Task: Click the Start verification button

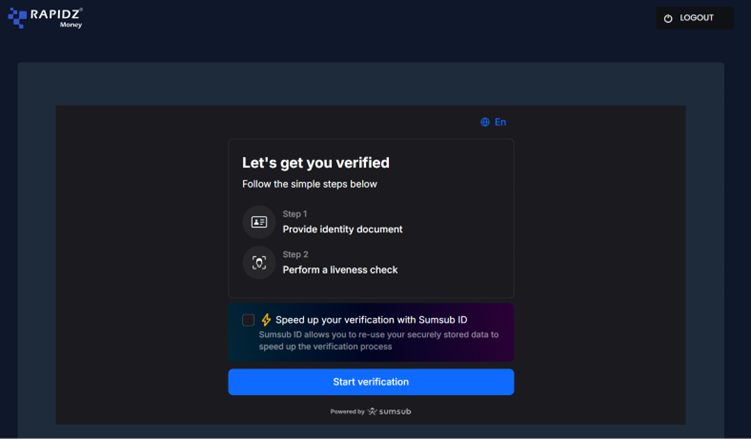Action: click(371, 382)
